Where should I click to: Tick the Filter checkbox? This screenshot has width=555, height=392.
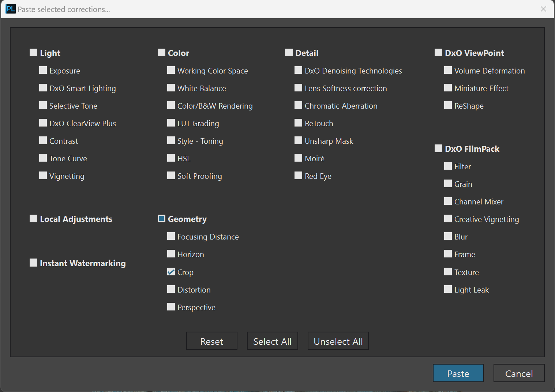coord(448,166)
